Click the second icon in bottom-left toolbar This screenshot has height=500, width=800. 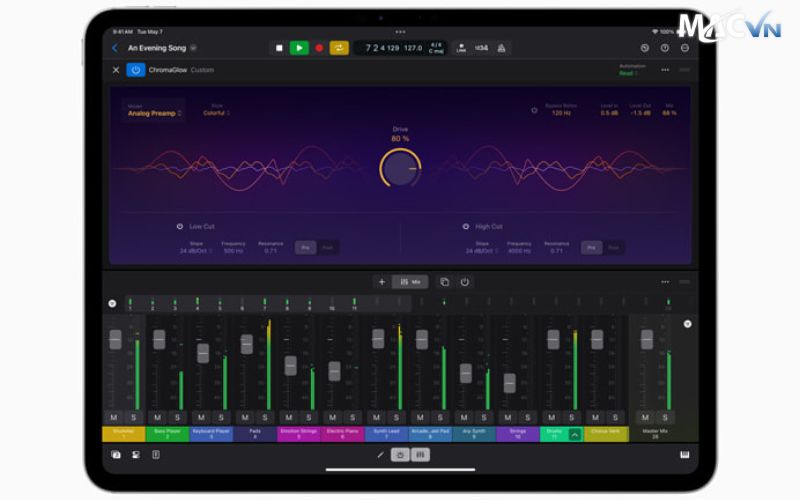point(136,455)
